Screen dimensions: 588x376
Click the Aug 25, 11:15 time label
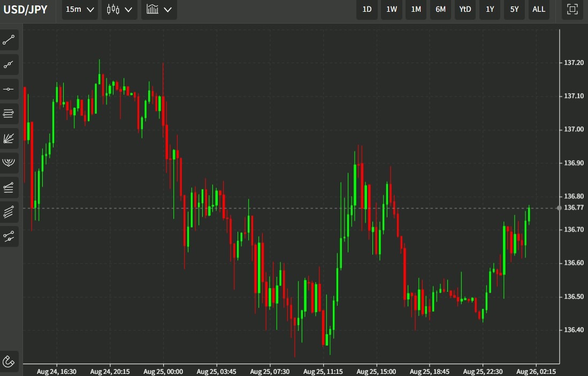[323, 372]
